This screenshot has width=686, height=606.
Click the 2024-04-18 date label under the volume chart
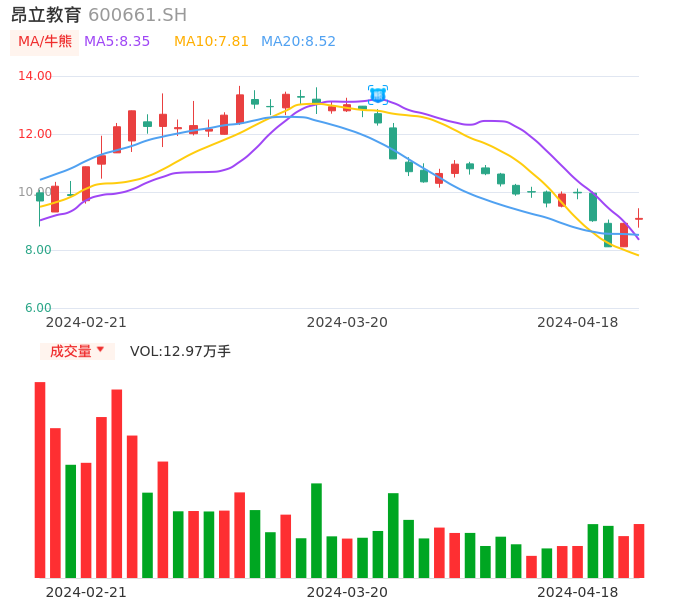click(x=578, y=592)
